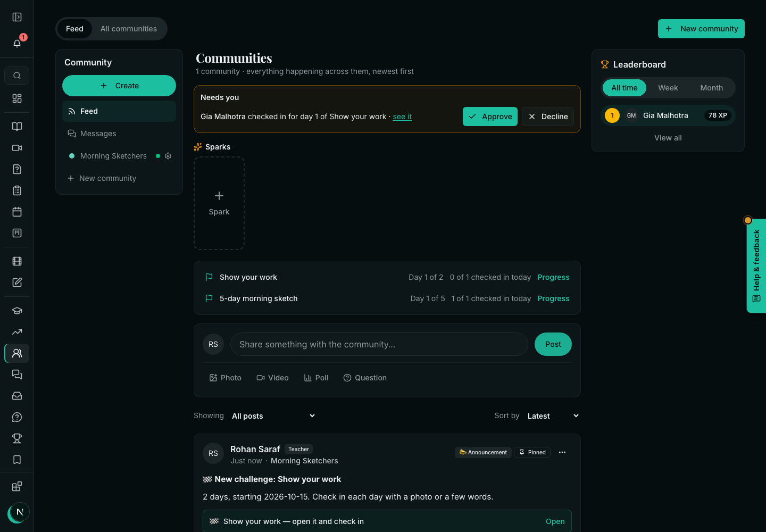This screenshot has height=532, width=766.
Task: Click View all on leaderboard
Action: pyautogui.click(x=668, y=138)
